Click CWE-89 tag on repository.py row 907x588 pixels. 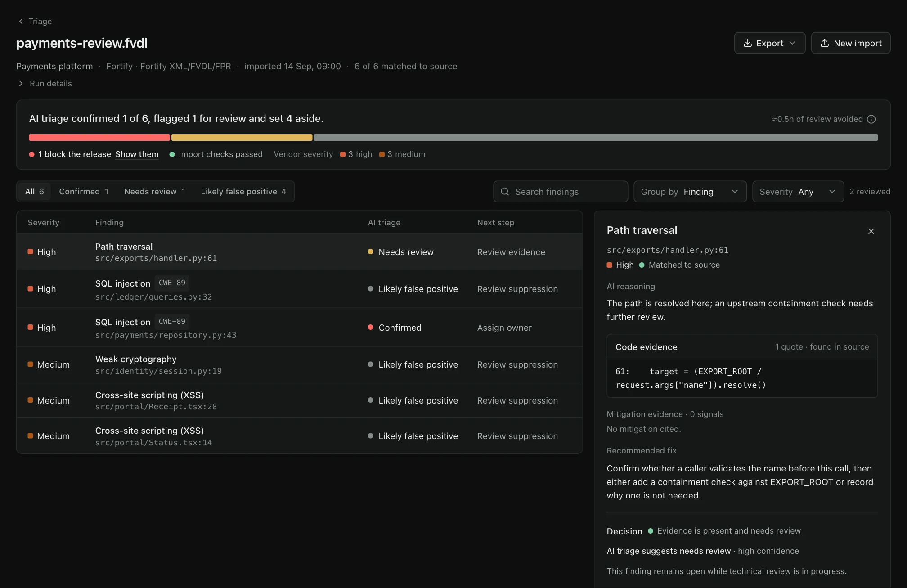point(172,322)
